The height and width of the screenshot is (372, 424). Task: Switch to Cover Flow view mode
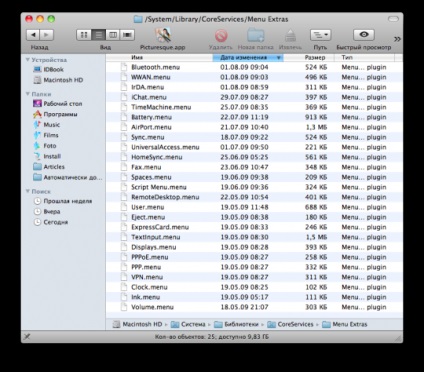(127, 35)
